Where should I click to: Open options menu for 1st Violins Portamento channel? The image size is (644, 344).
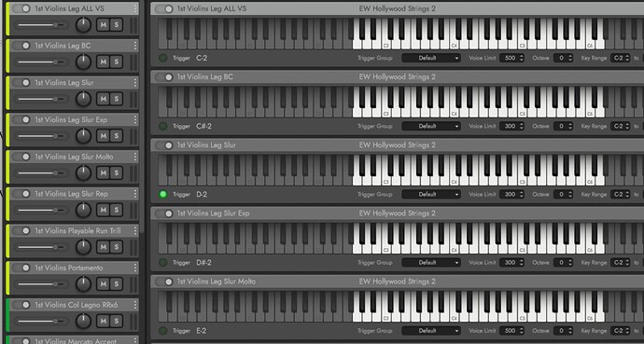tap(135, 268)
